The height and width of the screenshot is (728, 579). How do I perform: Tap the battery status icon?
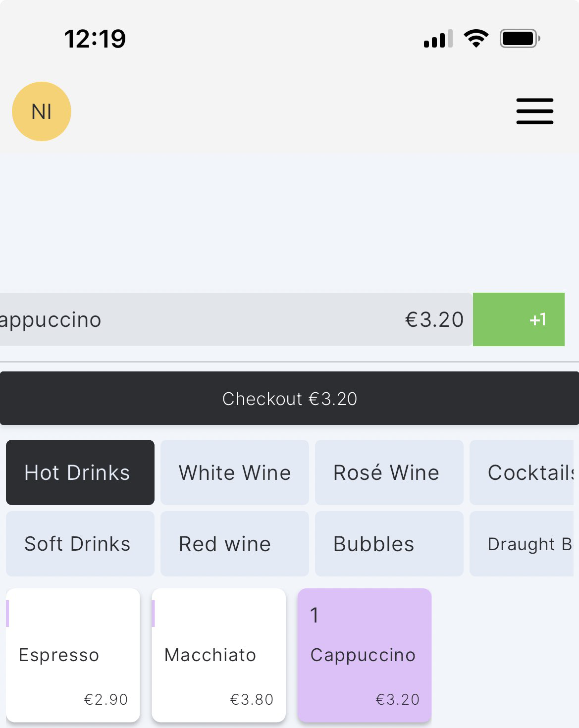click(519, 39)
